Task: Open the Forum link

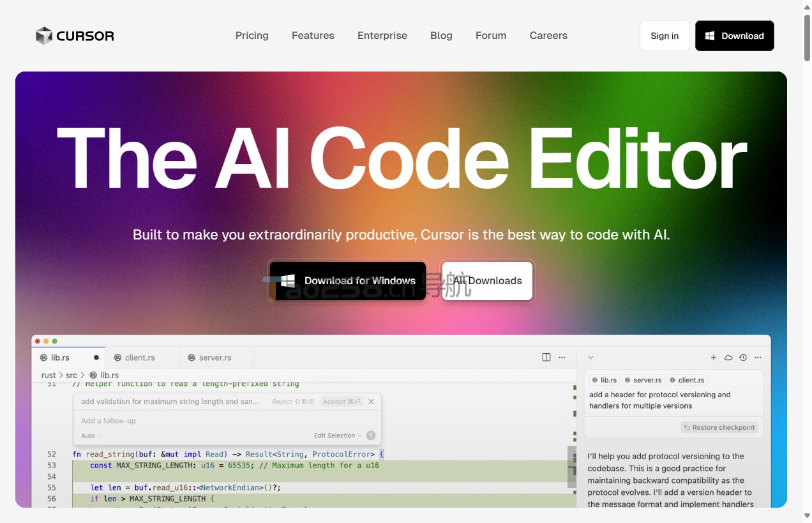Action: click(x=491, y=36)
